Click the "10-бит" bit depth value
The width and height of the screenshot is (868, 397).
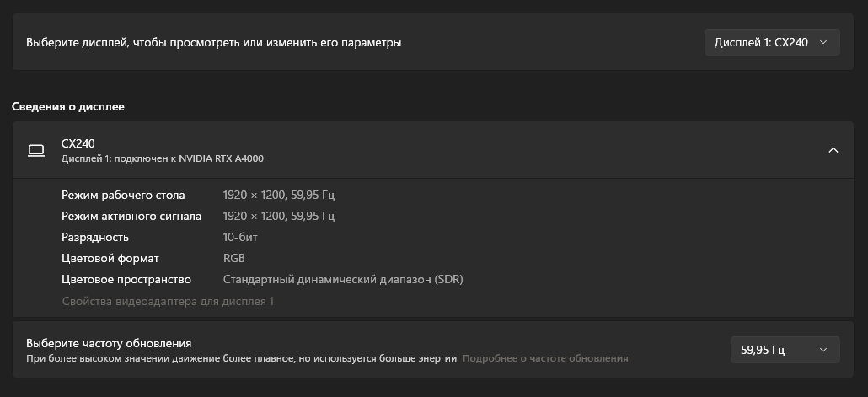[240, 237]
